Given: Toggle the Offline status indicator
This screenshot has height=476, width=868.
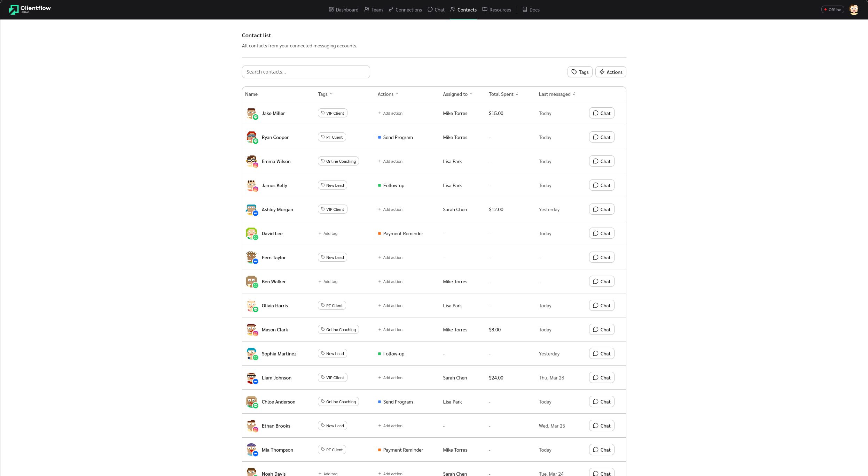Looking at the screenshot, I should (x=832, y=9).
